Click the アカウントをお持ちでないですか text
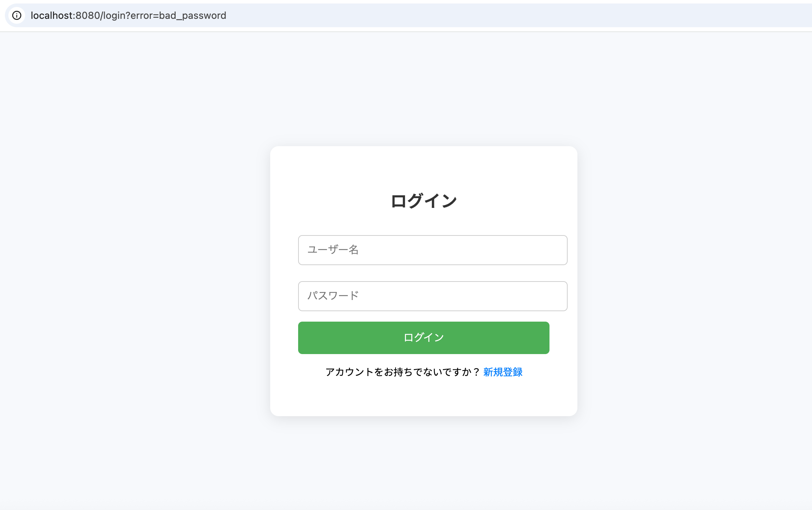 [401, 372]
